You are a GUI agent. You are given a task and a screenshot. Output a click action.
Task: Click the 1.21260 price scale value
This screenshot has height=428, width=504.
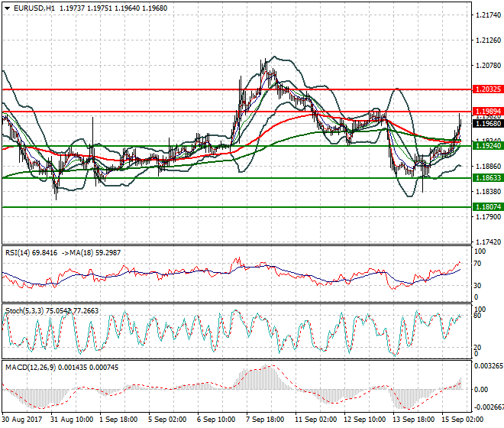488,41
